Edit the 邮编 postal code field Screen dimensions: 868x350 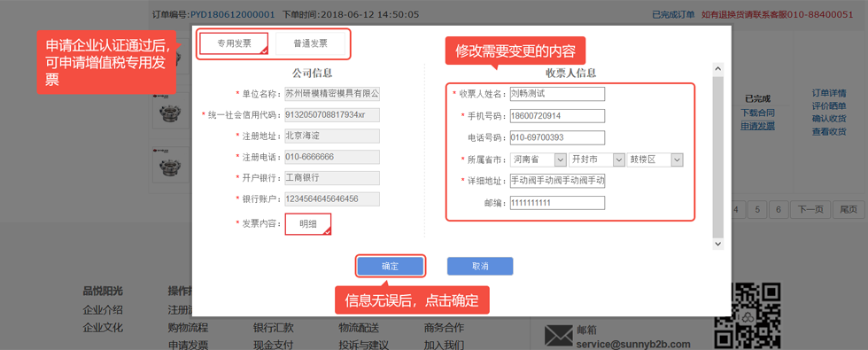coord(557,203)
